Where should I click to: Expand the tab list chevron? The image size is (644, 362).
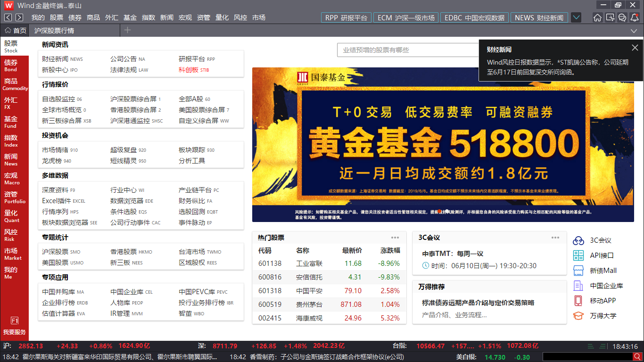coord(634,31)
